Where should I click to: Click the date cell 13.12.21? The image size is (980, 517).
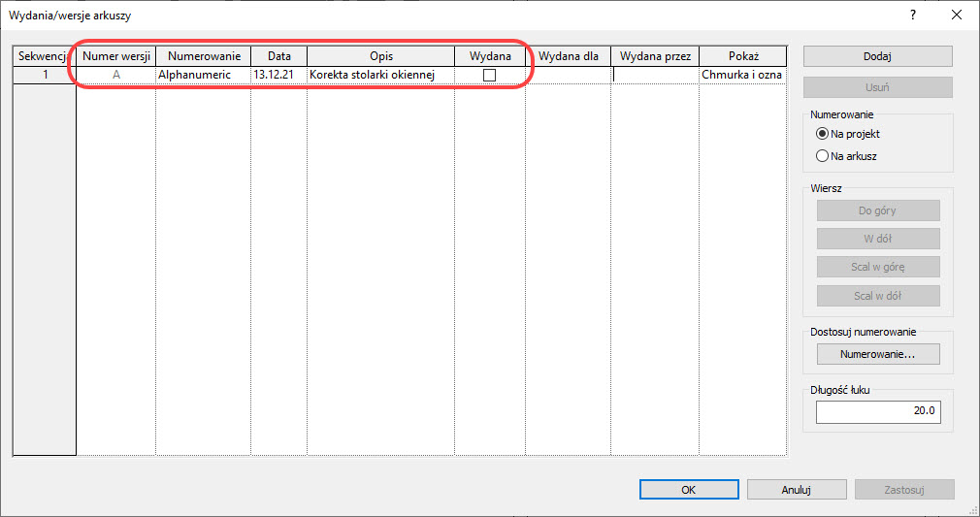coord(278,75)
